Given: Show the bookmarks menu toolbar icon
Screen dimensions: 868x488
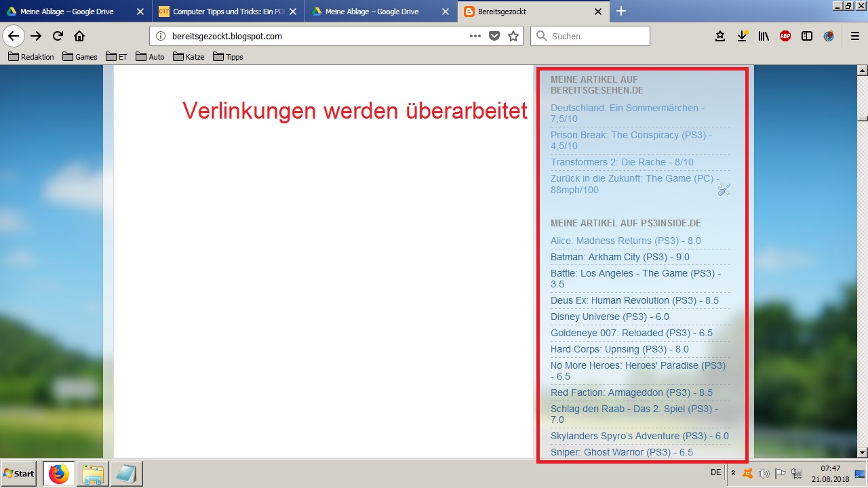Looking at the screenshot, I should click(720, 36).
